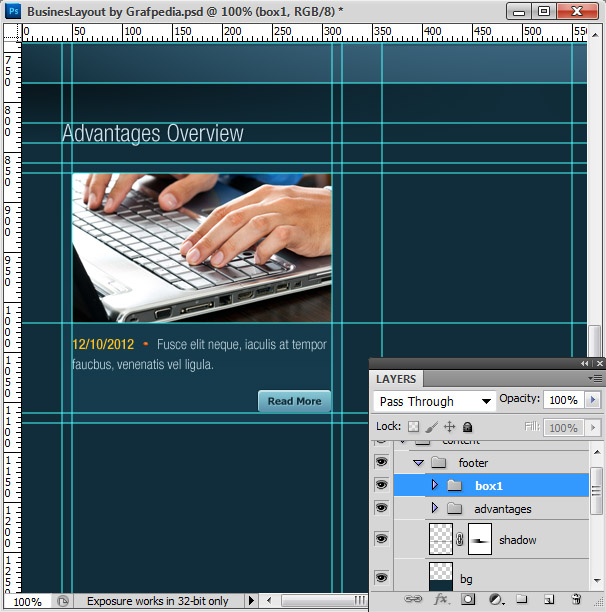Click the box1 folder icon
The width and height of the screenshot is (606, 612).
coord(455,486)
